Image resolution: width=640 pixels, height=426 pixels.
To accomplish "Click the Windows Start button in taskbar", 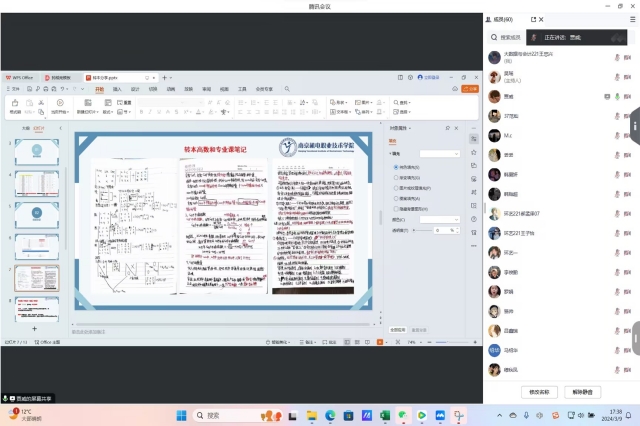I will 183,415.
